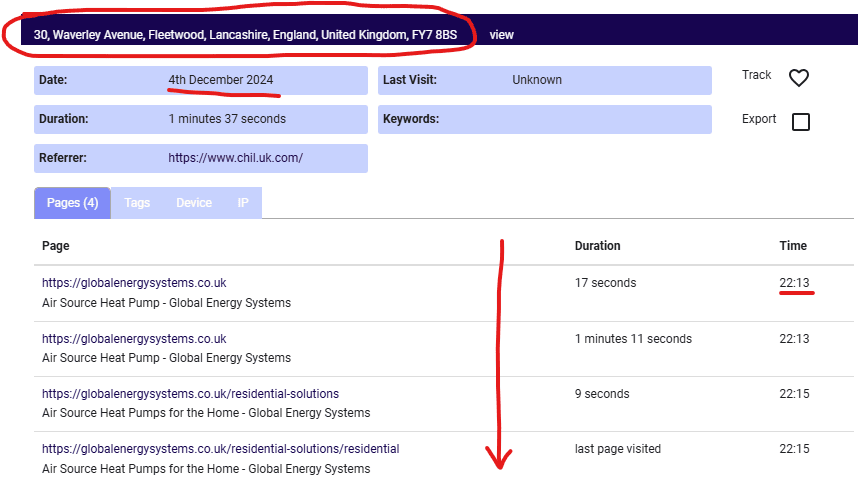Click the 'Export' label
Viewport: 858px width, 502px height.
coord(759,119)
